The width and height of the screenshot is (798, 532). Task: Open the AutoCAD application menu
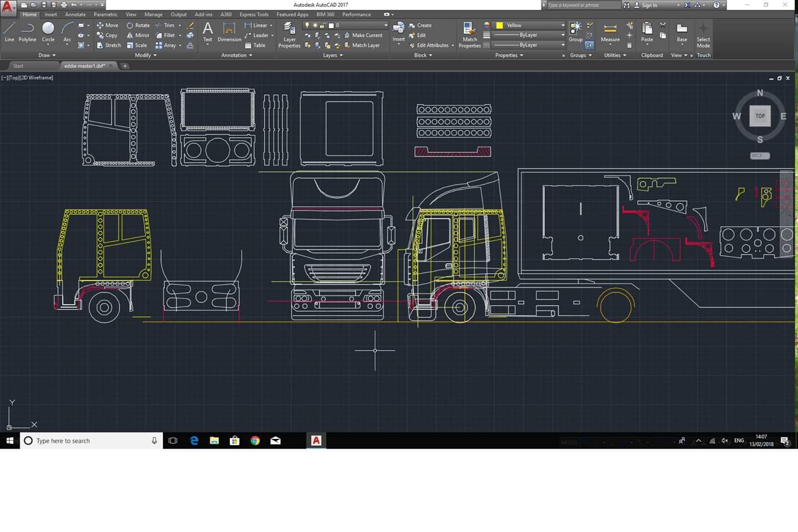8,8
